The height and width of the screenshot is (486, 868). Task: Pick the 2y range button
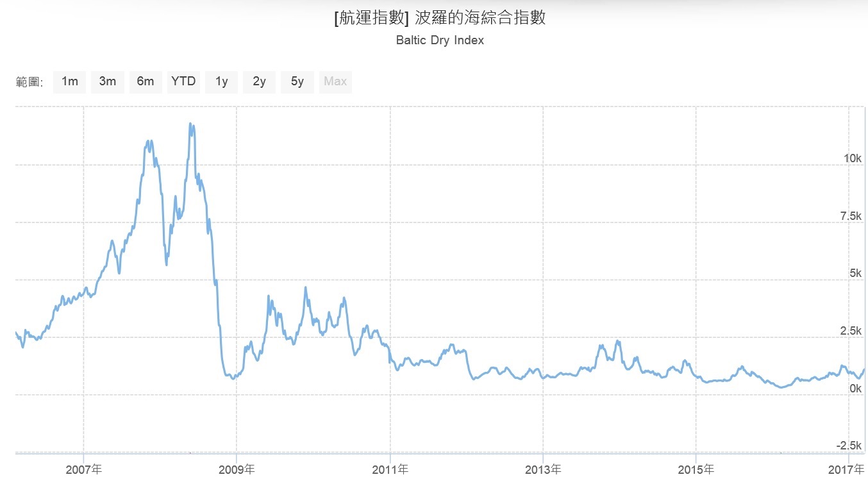(259, 81)
